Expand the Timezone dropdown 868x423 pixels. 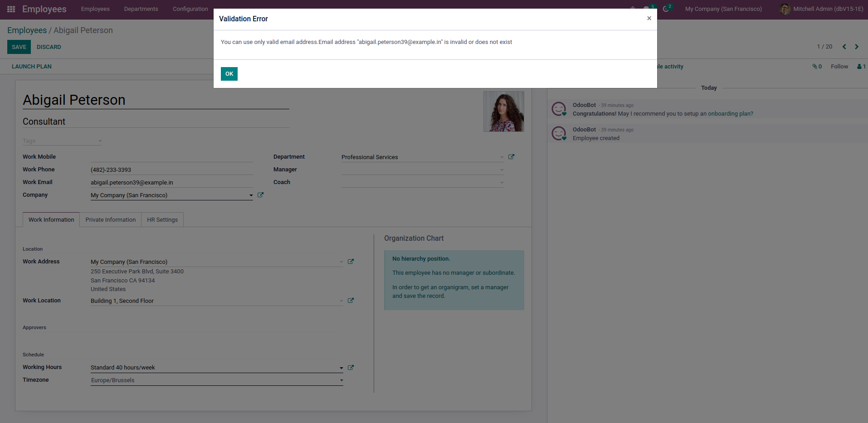coord(341,380)
